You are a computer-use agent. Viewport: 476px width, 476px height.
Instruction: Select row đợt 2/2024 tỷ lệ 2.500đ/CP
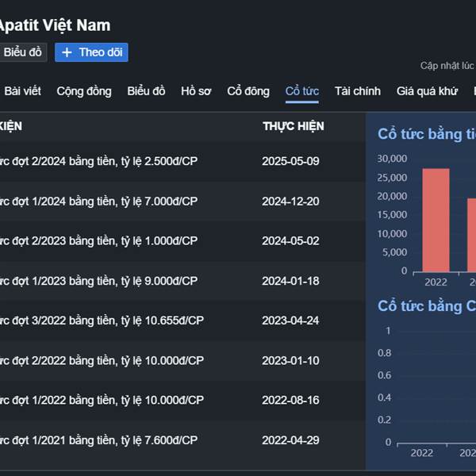pyautogui.click(x=182, y=161)
